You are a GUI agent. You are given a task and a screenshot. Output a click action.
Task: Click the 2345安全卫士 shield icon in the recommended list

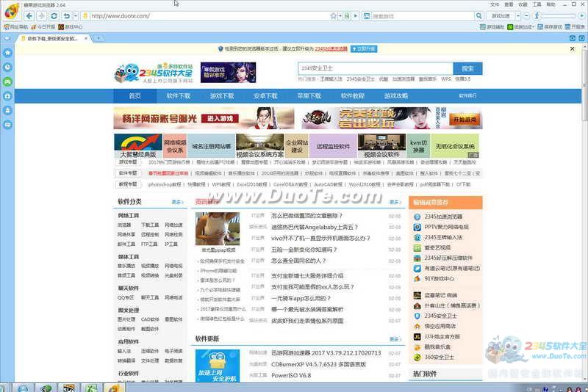click(x=417, y=316)
